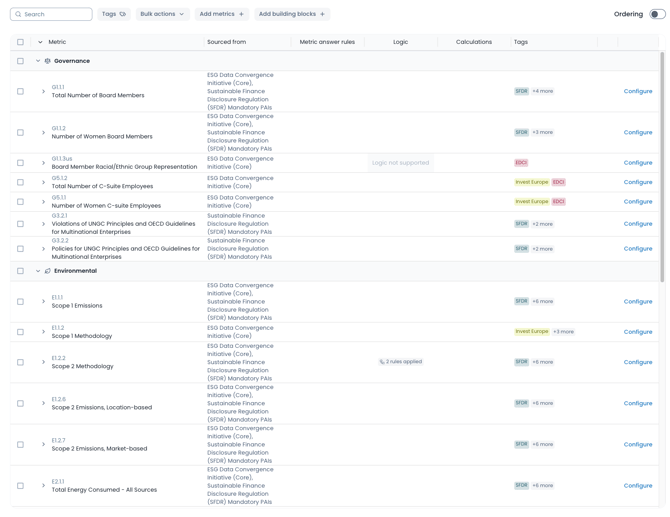
Task: Check Total Energy Consumed checkbox
Action: coord(20,486)
